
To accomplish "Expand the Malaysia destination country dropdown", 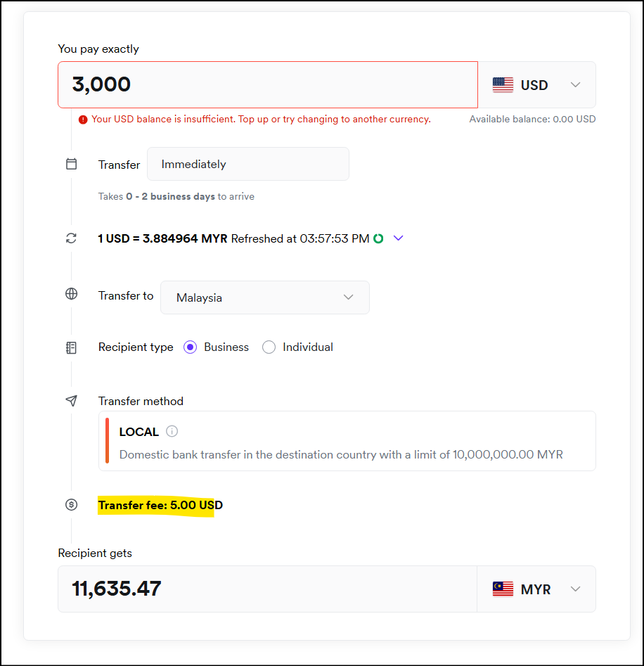I will click(x=264, y=297).
